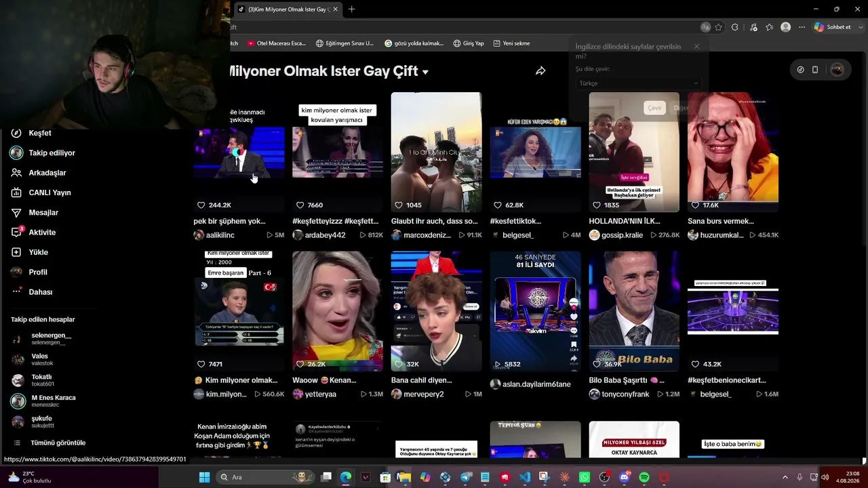The width and height of the screenshot is (868, 488).
Task: Open Eğitimgen Sınav bookmark
Action: coord(344,43)
